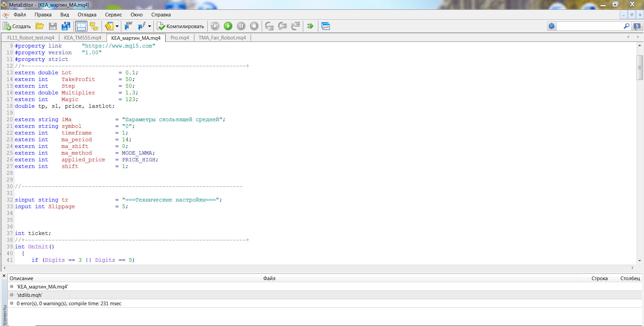Screen dimensions: 644x326
Task: Switch to KEA_TM555.mq4 tab
Action: click(x=82, y=38)
